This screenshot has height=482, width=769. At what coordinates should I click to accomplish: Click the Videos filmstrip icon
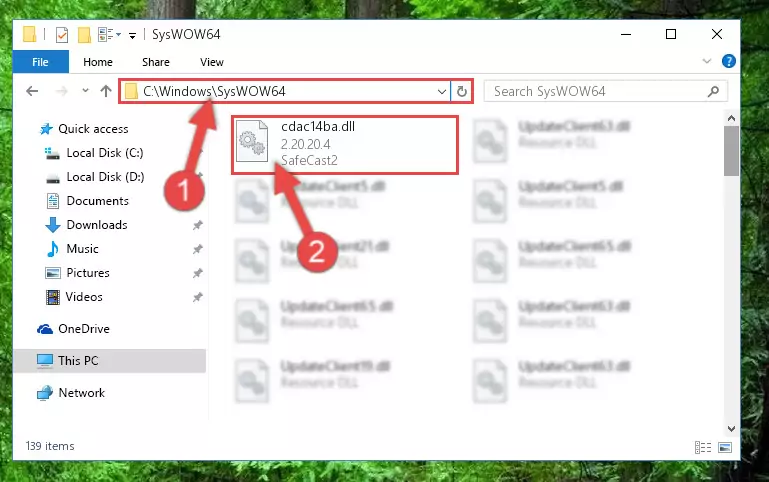pos(52,297)
